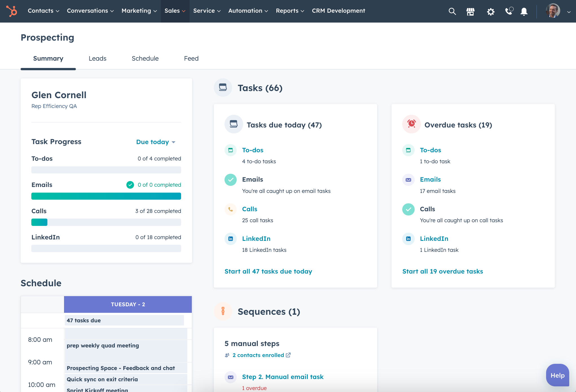576x392 pixels.
Task: Click 'Start all 19 overdue tasks' button
Action: [443, 271]
